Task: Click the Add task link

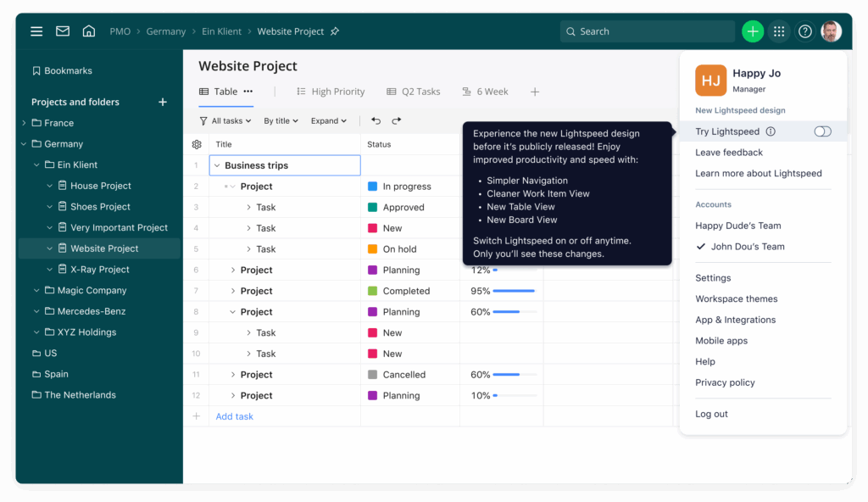Action: click(234, 416)
